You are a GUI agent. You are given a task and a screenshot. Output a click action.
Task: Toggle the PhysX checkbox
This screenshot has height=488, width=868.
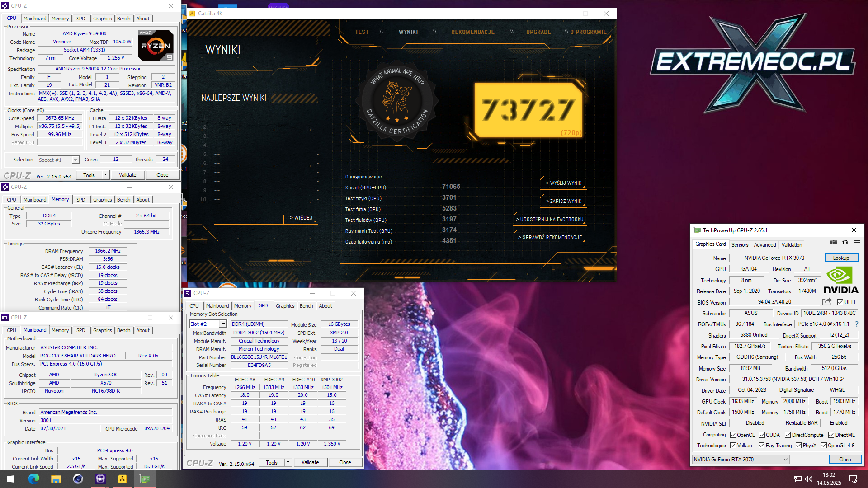pos(798,446)
